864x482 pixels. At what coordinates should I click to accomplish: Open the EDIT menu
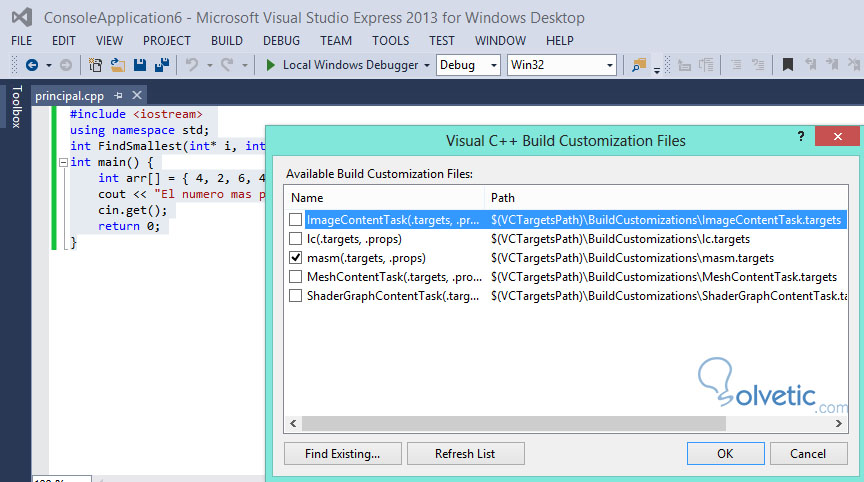click(x=64, y=41)
